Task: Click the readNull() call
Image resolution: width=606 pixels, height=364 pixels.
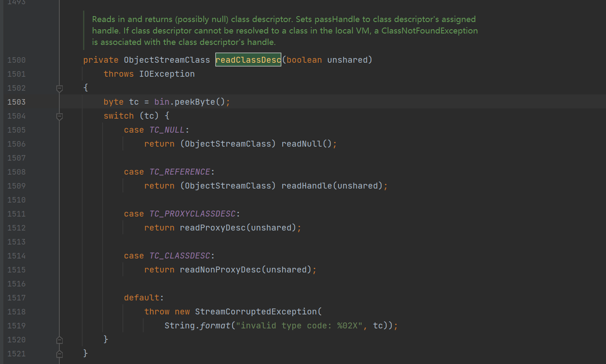Action: (306, 144)
